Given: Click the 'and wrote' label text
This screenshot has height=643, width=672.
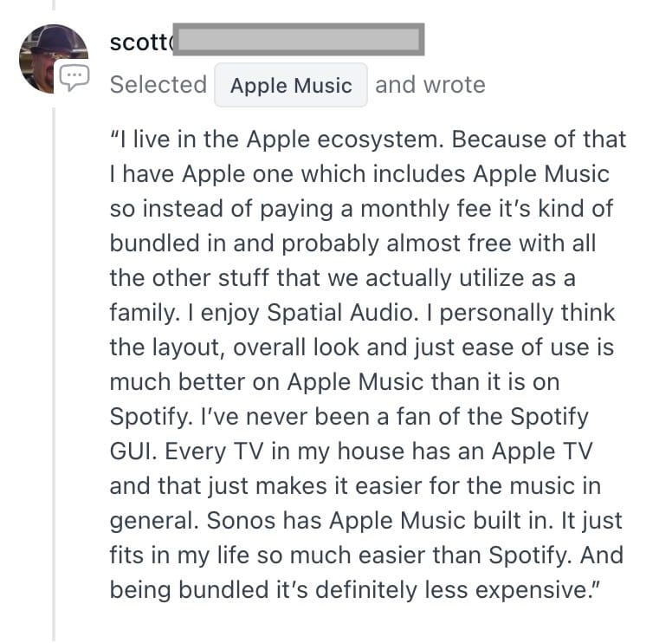Looking at the screenshot, I should [x=430, y=85].
